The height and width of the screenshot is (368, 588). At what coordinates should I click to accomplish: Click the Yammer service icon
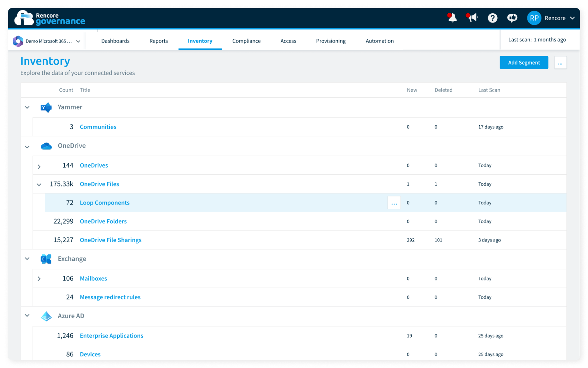point(46,107)
